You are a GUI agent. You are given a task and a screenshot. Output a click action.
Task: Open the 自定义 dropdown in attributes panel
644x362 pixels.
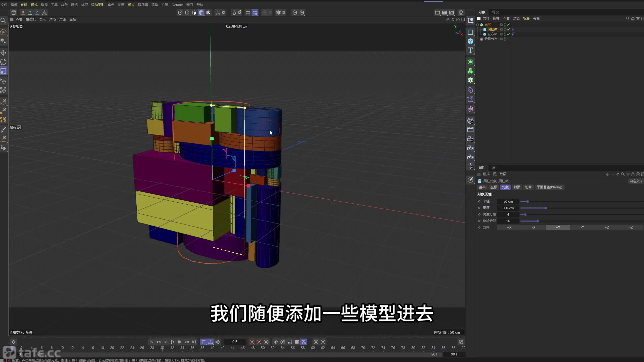pos(635,181)
